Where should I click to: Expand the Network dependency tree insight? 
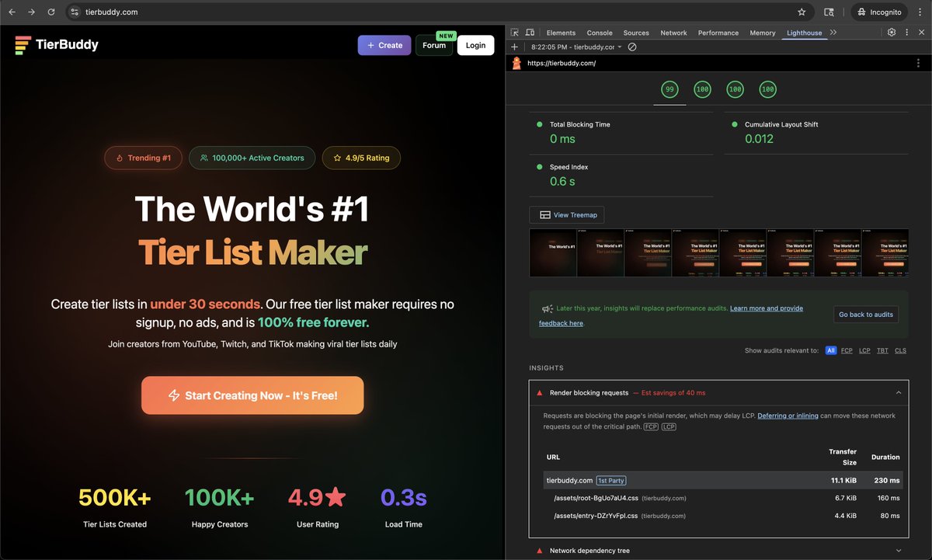click(x=718, y=551)
